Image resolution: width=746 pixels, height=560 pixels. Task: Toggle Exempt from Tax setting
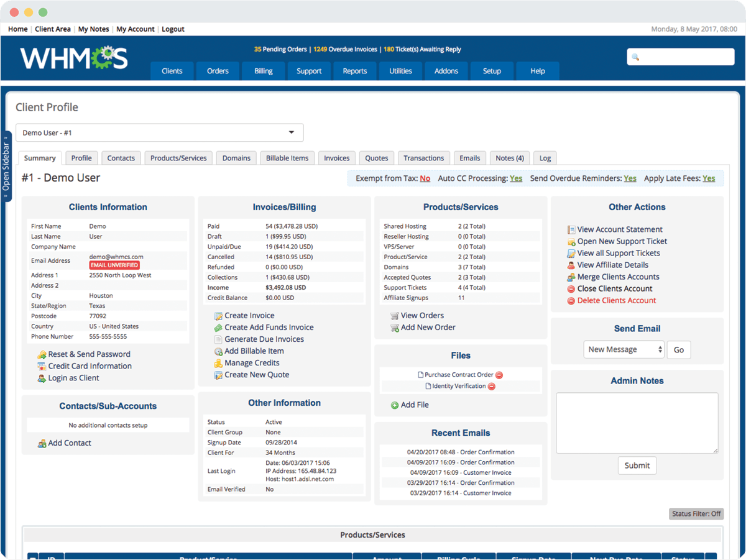(x=425, y=179)
